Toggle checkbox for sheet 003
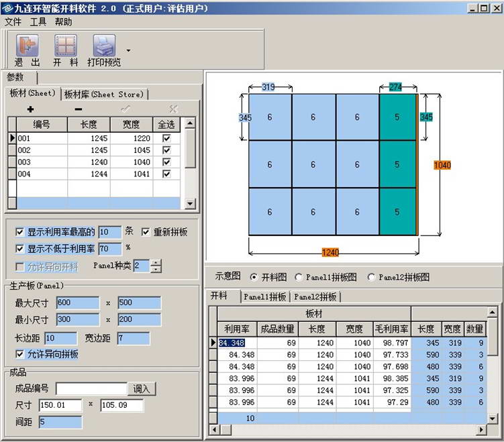This screenshot has height=442, width=504. pos(166,162)
